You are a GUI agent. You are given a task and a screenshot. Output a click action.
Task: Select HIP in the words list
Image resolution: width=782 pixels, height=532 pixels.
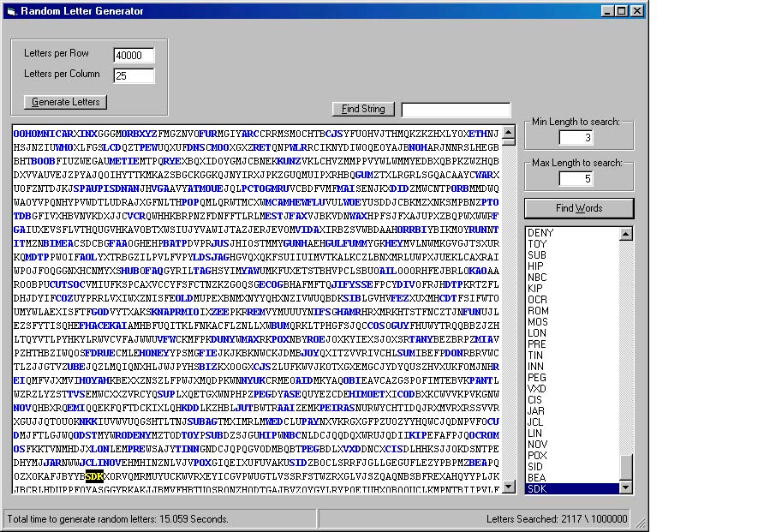pyautogui.click(x=535, y=266)
